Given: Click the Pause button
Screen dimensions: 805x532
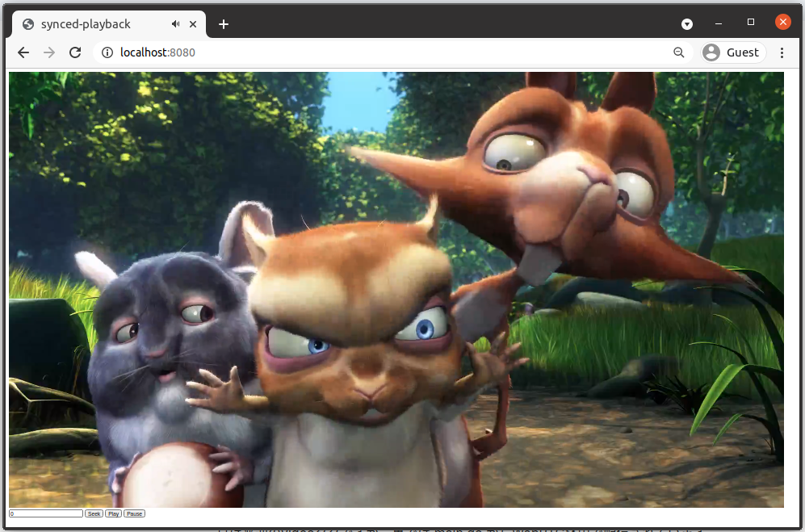Looking at the screenshot, I should [135, 513].
